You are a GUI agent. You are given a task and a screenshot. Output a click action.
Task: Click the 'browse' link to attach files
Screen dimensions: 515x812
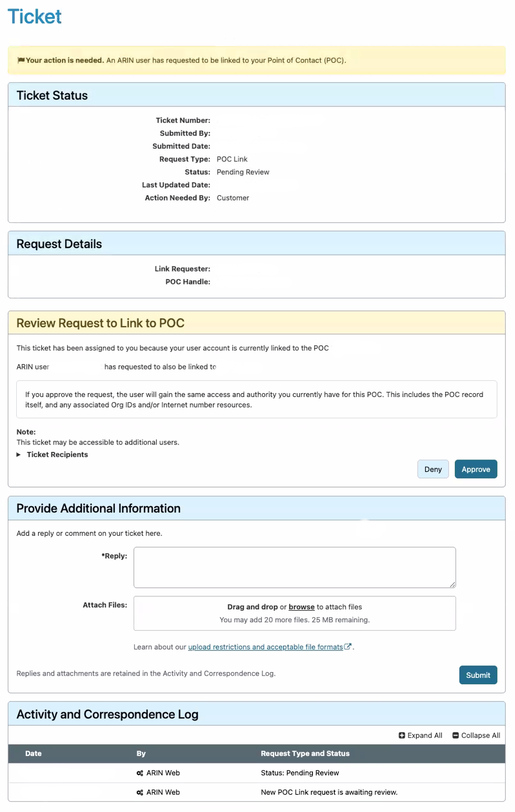tap(301, 607)
